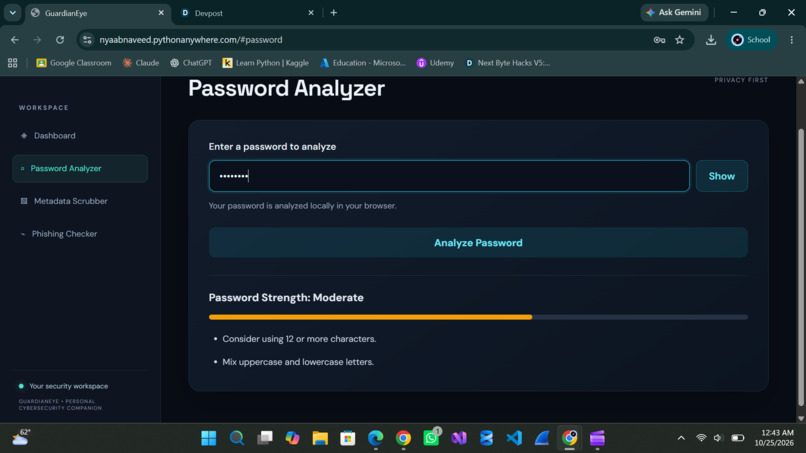Click the scrollbar down arrow
Screen dimensions: 806x453
(x=801, y=418)
